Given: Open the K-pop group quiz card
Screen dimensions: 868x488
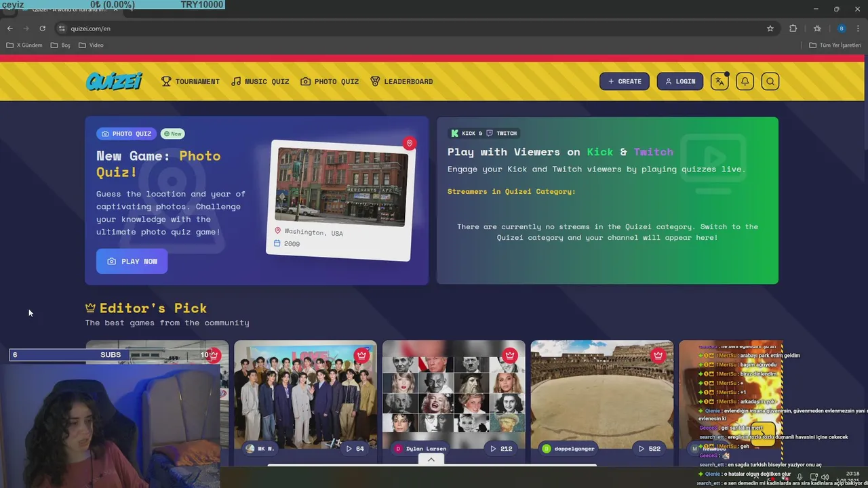Looking at the screenshot, I should click(x=305, y=401).
